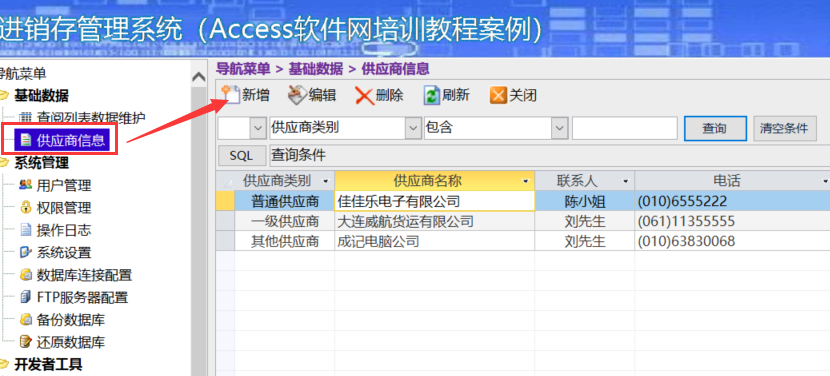Click the FTP服务器配置 server icon
The image size is (830, 376).
25,297
